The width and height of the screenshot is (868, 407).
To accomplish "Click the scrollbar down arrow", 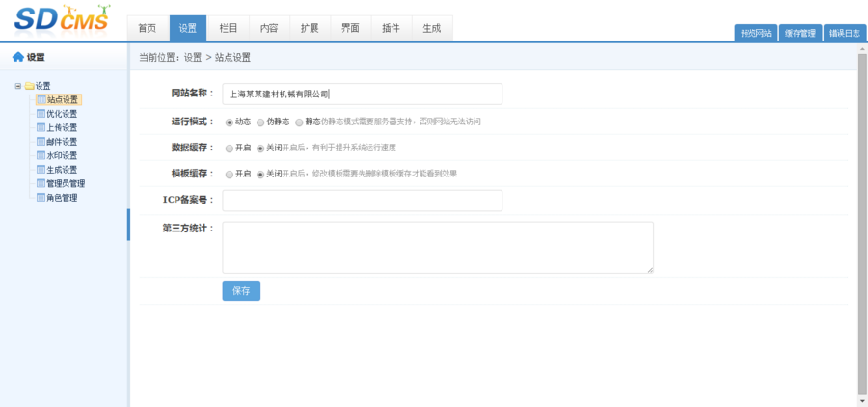I will (x=862, y=401).
